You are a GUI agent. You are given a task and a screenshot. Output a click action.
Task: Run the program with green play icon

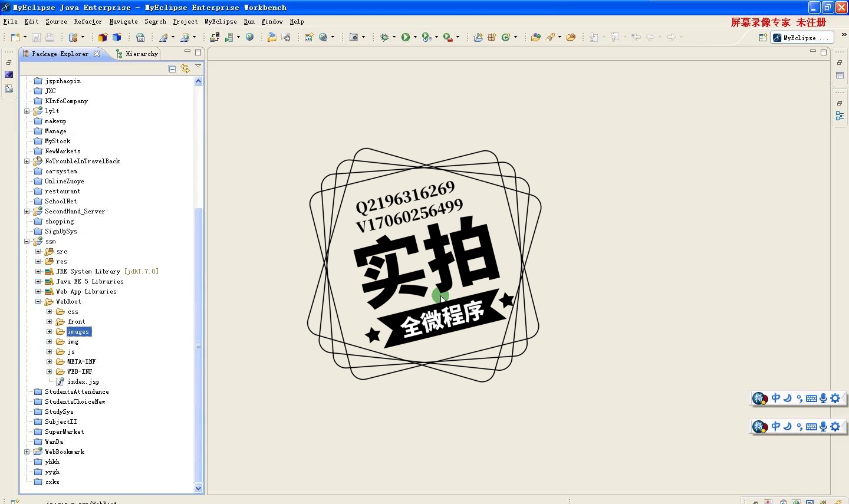point(406,37)
